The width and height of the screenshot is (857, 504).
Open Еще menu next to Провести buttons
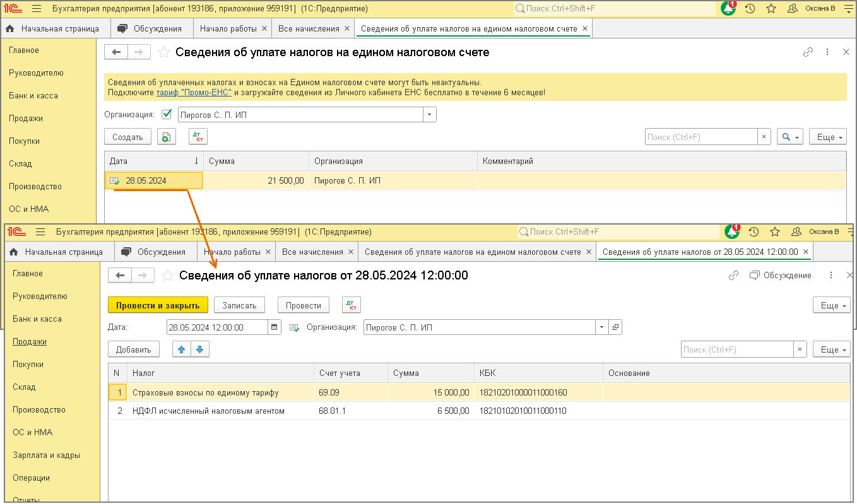coord(831,305)
